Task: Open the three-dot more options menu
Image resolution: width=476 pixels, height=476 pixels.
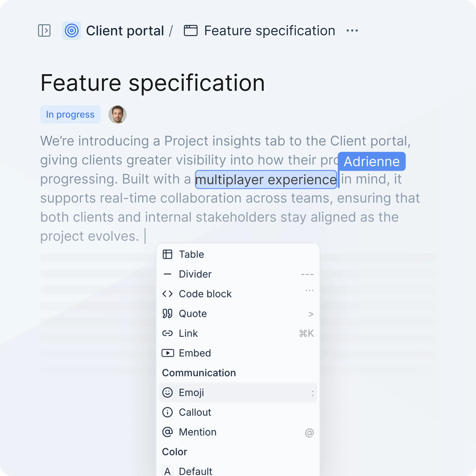Action: click(x=352, y=31)
